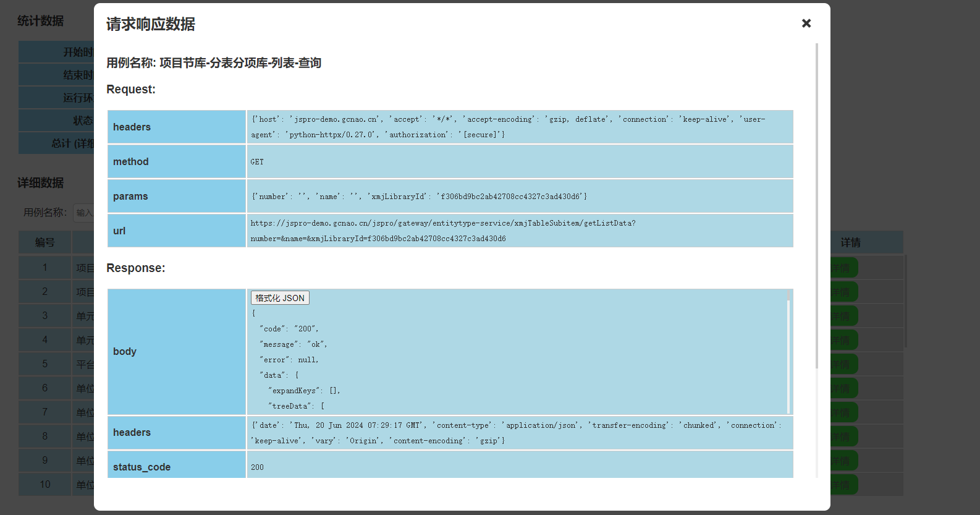The width and height of the screenshot is (980, 515).
Task: Click the 请求响应数据 dialog title
Action: click(151, 24)
